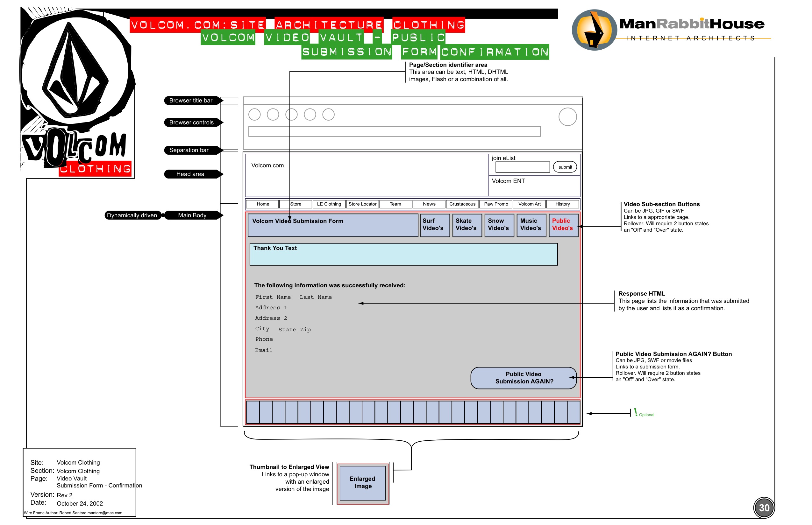
Task: Click Public Video Submission AGAIN button
Action: pos(524,378)
